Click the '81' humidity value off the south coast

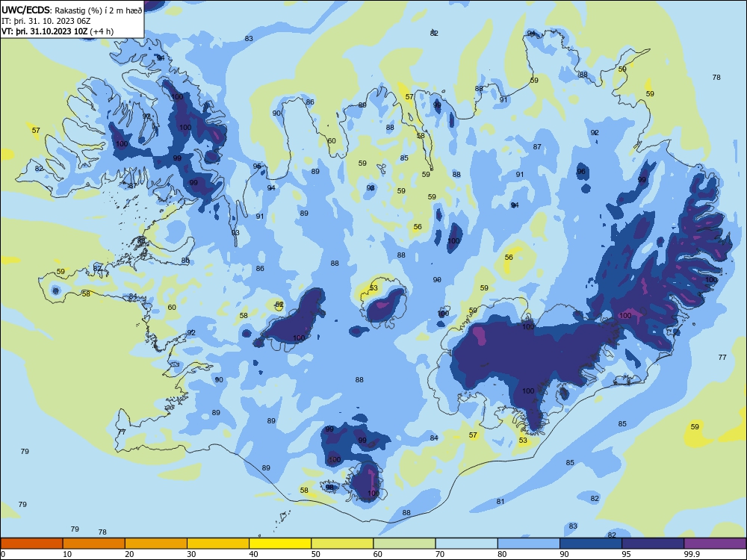500,502
